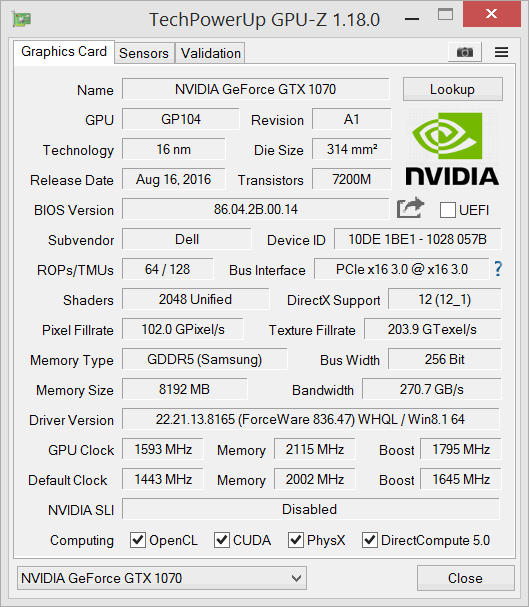
Task: Click the Close button at bottom
Action: pyautogui.click(x=466, y=578)
